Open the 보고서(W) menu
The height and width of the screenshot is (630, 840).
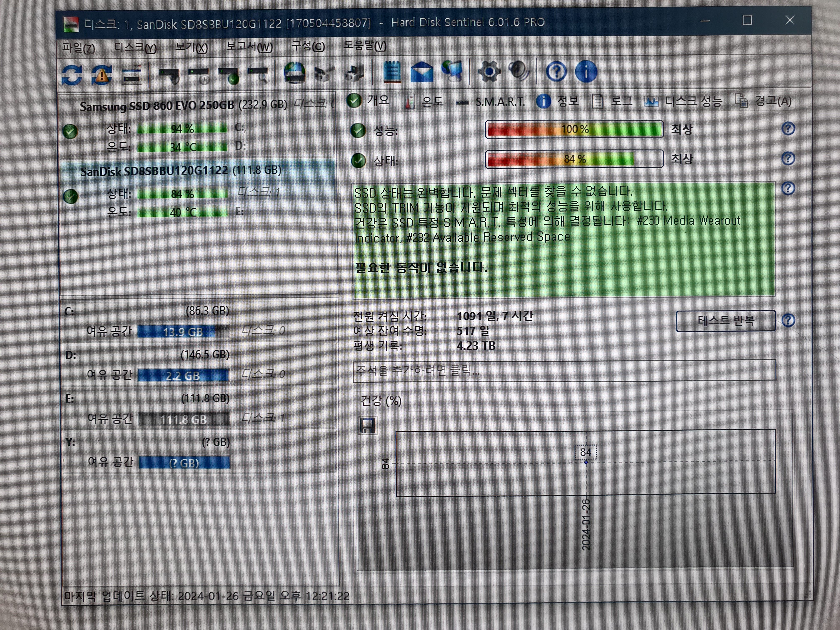250,47
